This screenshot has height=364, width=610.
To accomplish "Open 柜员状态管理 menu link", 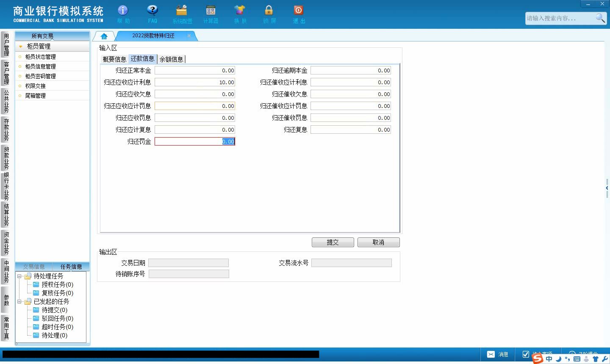I will (x=40, y=57).
